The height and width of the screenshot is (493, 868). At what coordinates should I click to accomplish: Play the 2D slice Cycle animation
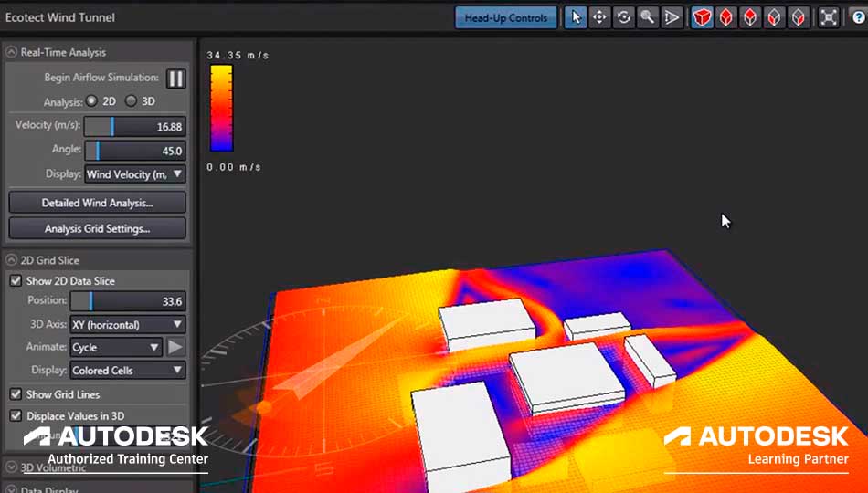[175, 347]
